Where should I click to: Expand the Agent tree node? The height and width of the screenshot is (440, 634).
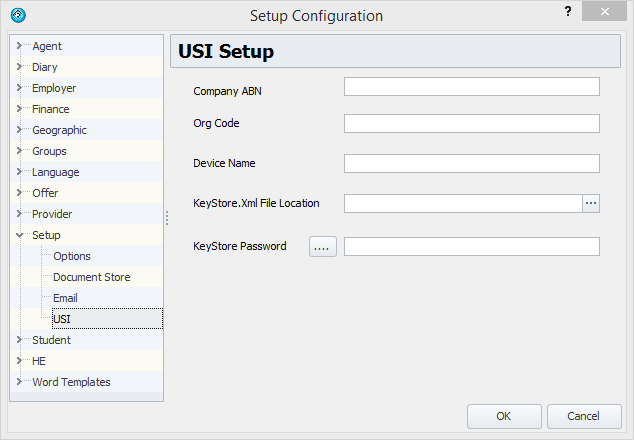click(20, 46)
